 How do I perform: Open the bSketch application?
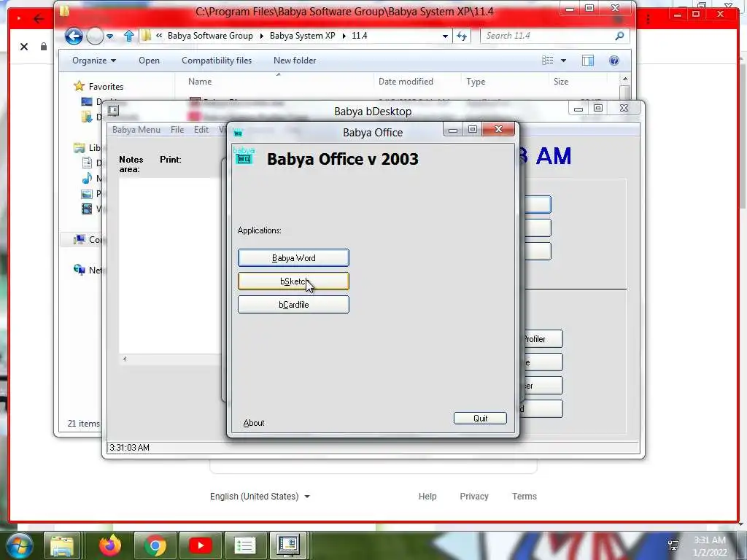pos(293,281)
